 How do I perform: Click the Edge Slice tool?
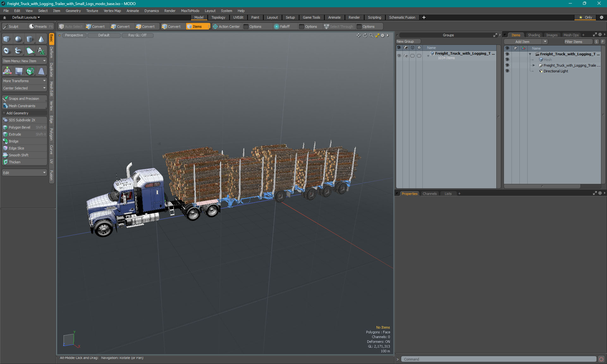pyautogui.click(x=24, y=148)
